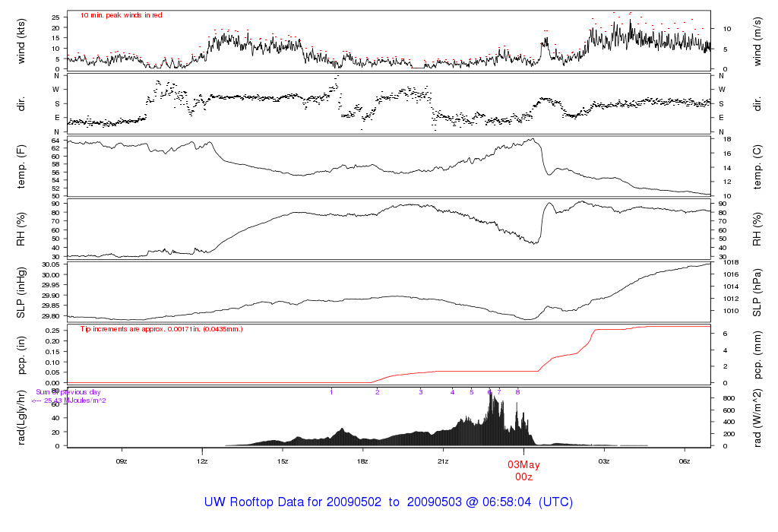Image resolution: width=778 pixels, height=532 pixels.
Task: Click the "pcp. (in)" axis label
Action: 21,355
